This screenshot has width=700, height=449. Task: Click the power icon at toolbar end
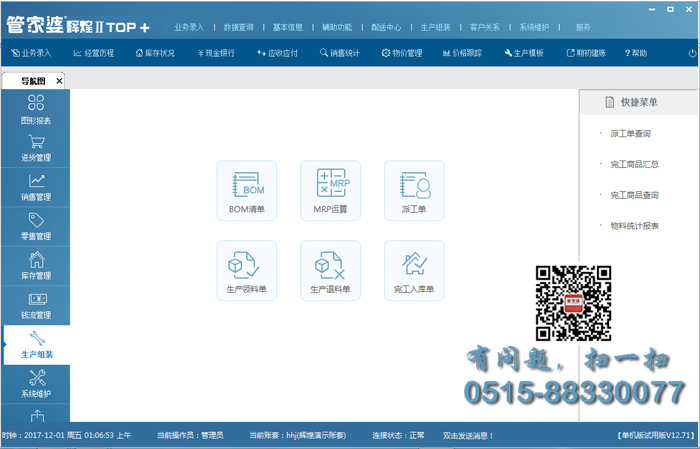(x=692, y=53)
